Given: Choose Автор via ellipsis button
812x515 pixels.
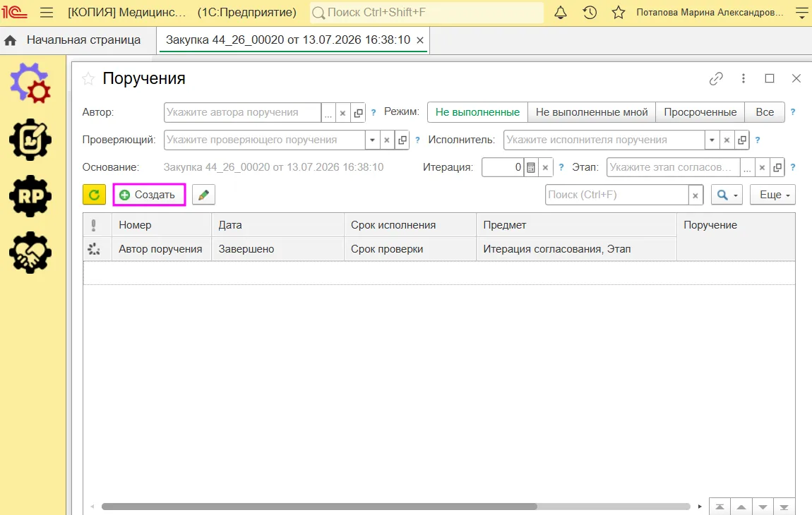Looking at the screenshot, I should [328, 112].
